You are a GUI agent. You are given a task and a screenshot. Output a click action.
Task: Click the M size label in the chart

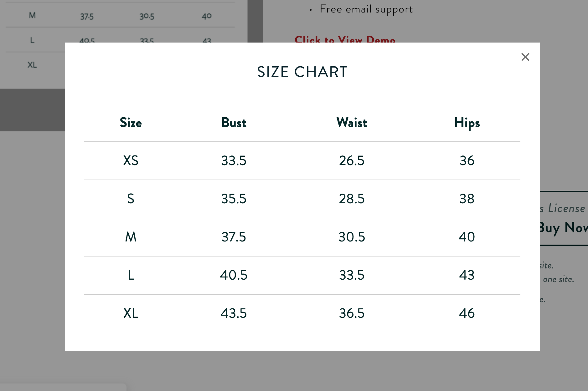click(x=131, y=237)
